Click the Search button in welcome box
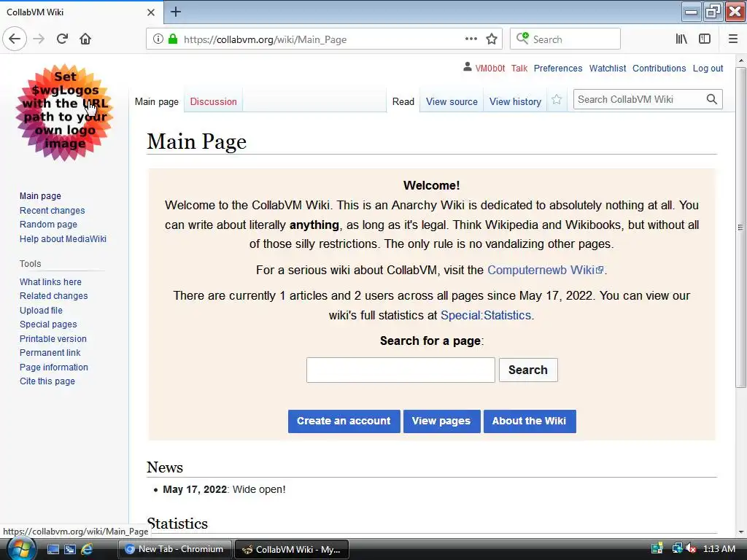The image size is (747, 560). (x=528, y=370)
